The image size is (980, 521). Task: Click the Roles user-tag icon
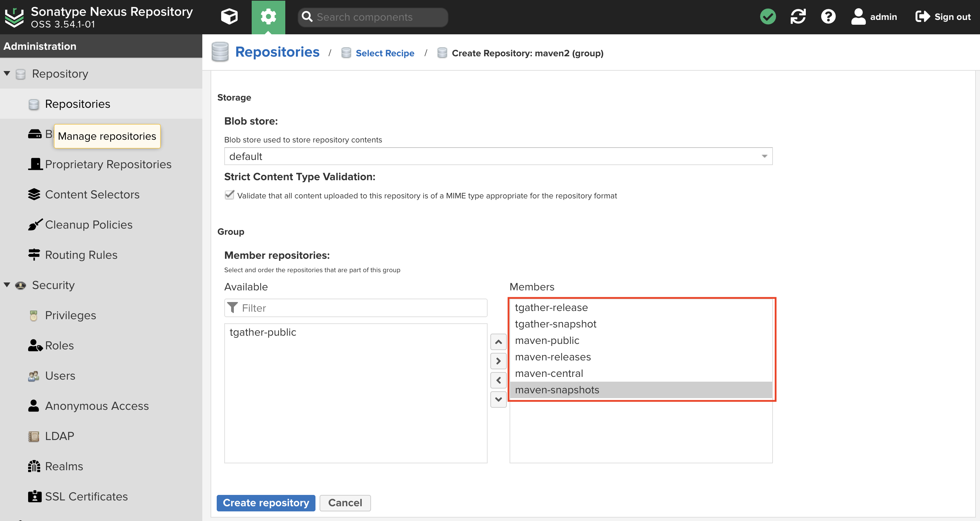35,345
